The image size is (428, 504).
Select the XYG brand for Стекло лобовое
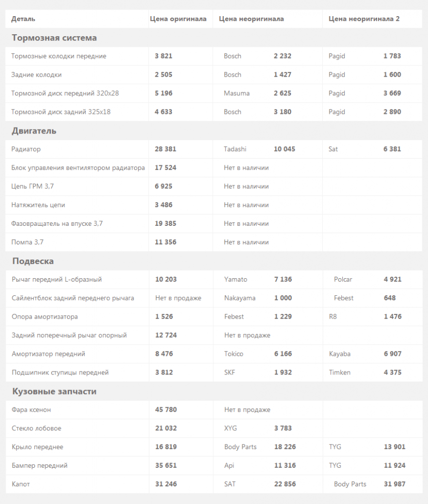tap(230, 428)
